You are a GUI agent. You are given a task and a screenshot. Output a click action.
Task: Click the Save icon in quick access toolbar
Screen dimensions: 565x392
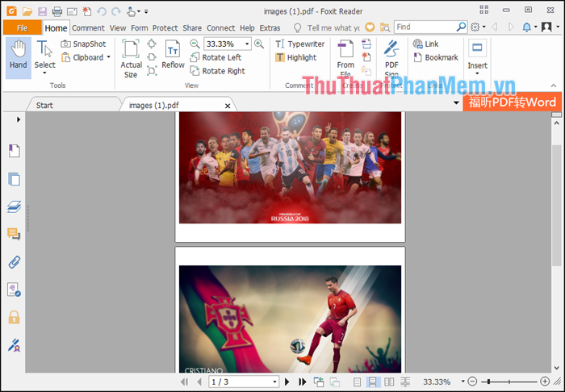pyautogui.click(x=42, y=11)
